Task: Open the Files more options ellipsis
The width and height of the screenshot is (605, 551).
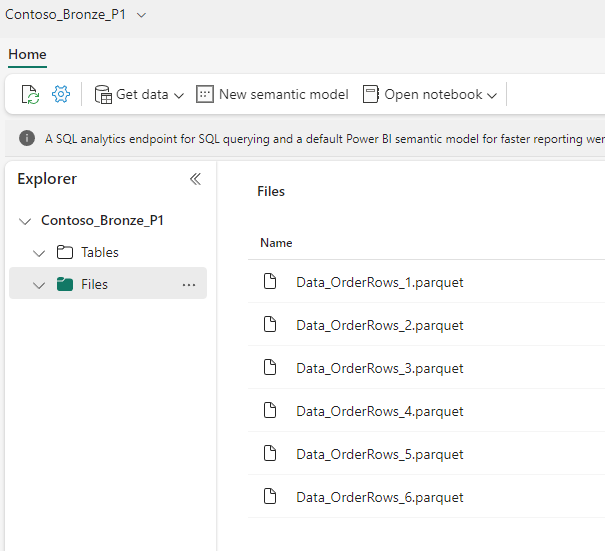Action: point(189,285)
